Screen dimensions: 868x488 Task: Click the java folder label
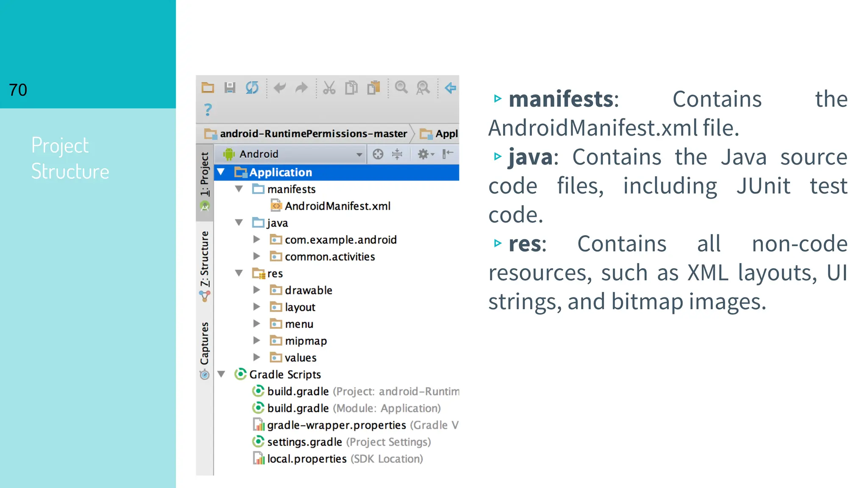(x=277, y=223)
